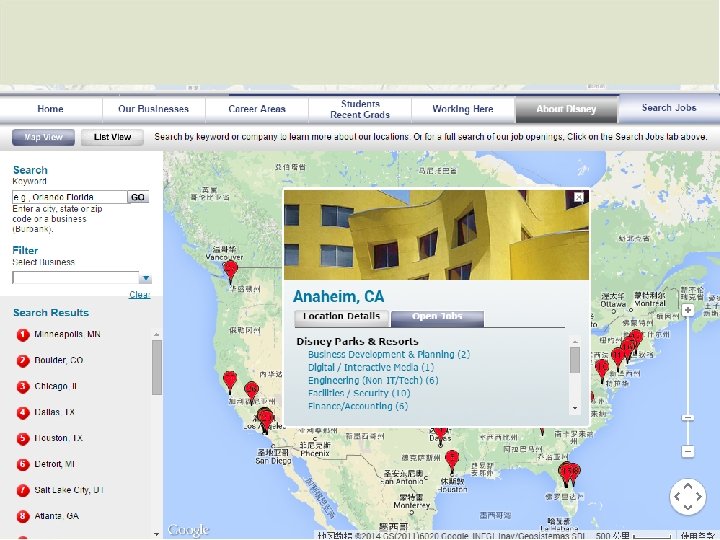Select Minneapolis, MN search result

pos(67,334)
